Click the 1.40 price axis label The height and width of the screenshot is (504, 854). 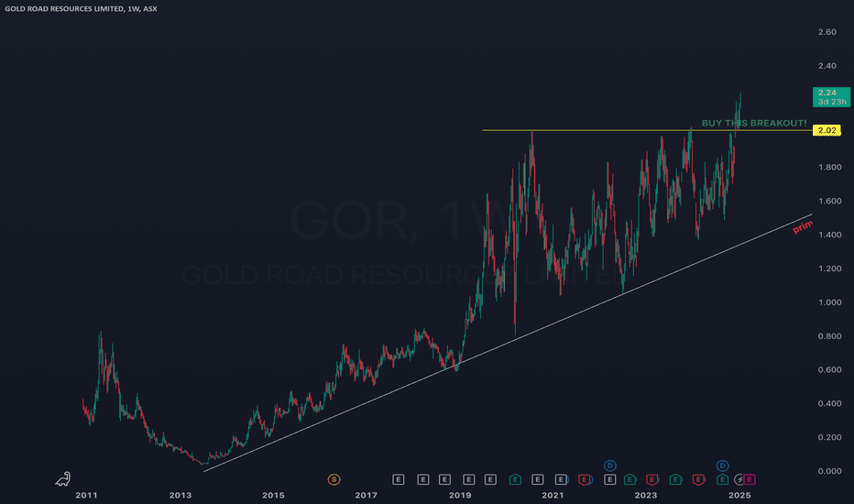click(x=829, y=235)
